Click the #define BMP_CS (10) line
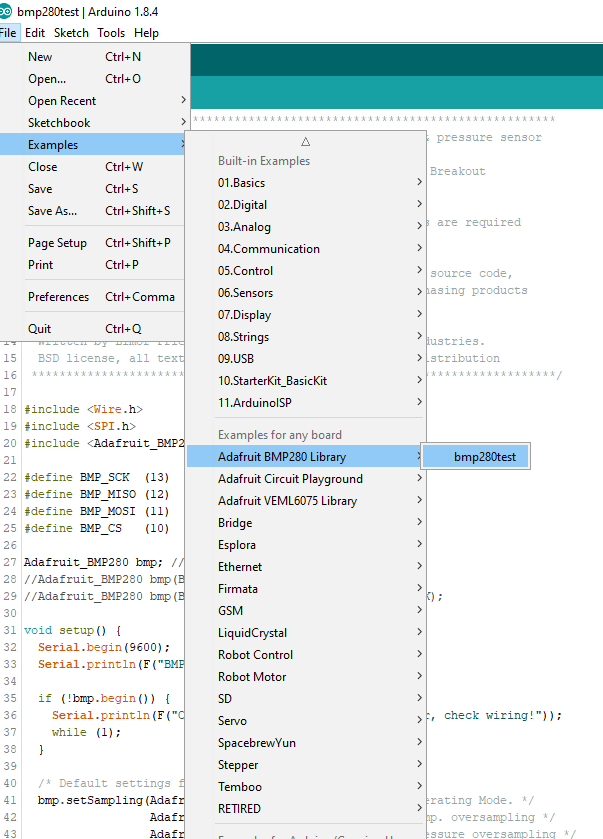Image resolution: width=603 pixels, height=839 pixels. [97, 528]
